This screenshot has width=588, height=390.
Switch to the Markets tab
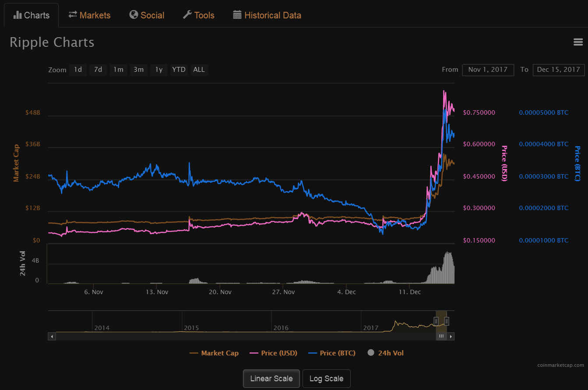(x=89, y=15)
